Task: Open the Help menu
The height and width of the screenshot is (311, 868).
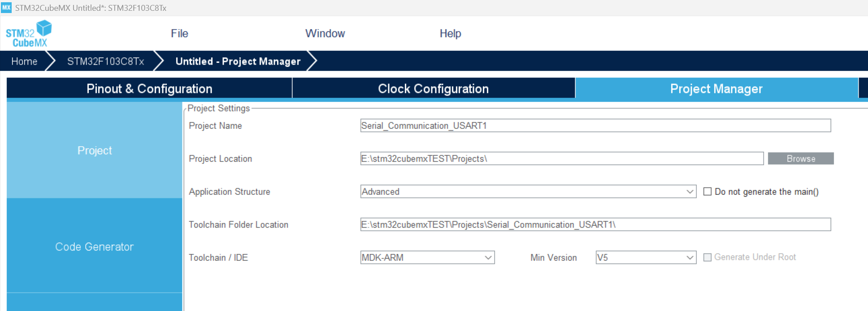Action: (450, 34)
